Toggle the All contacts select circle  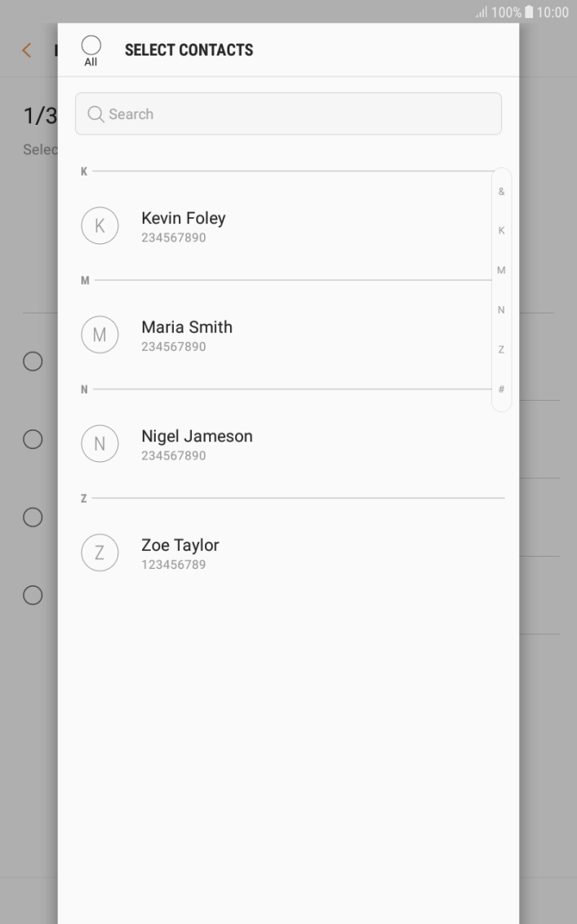(x=91, y=45)
